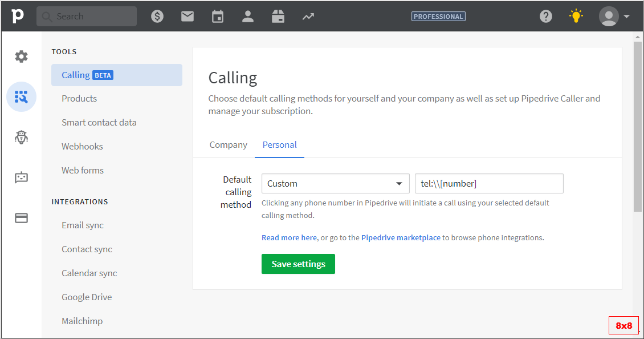Open the Products box icon
This screenshot has height=339, width=644.
pos(278,17)
